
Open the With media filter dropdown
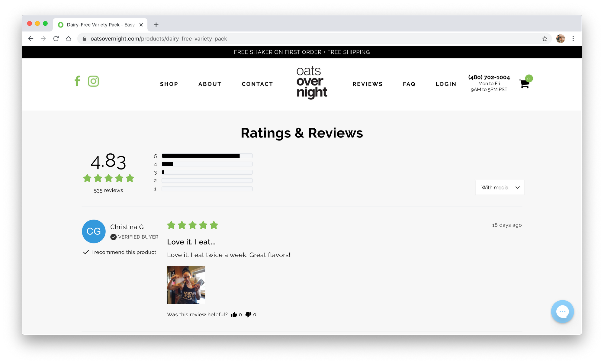coord(500,188)
